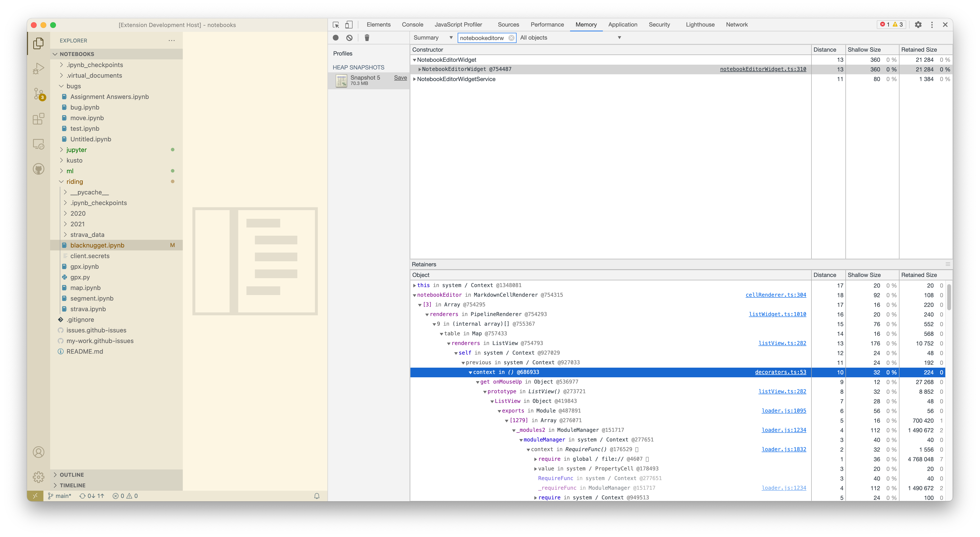Screen dimensions: 980x537
Task: Switch to the Network tab
Action: pos(736,25)
